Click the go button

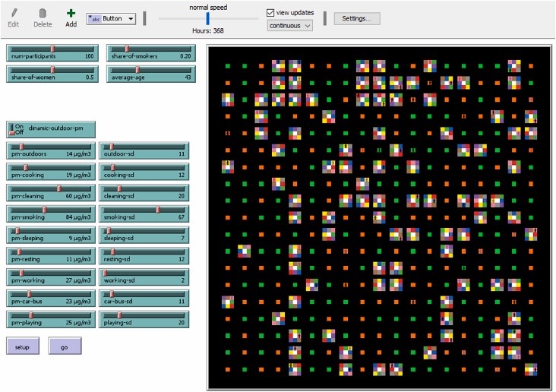click(x=65, y=346)
